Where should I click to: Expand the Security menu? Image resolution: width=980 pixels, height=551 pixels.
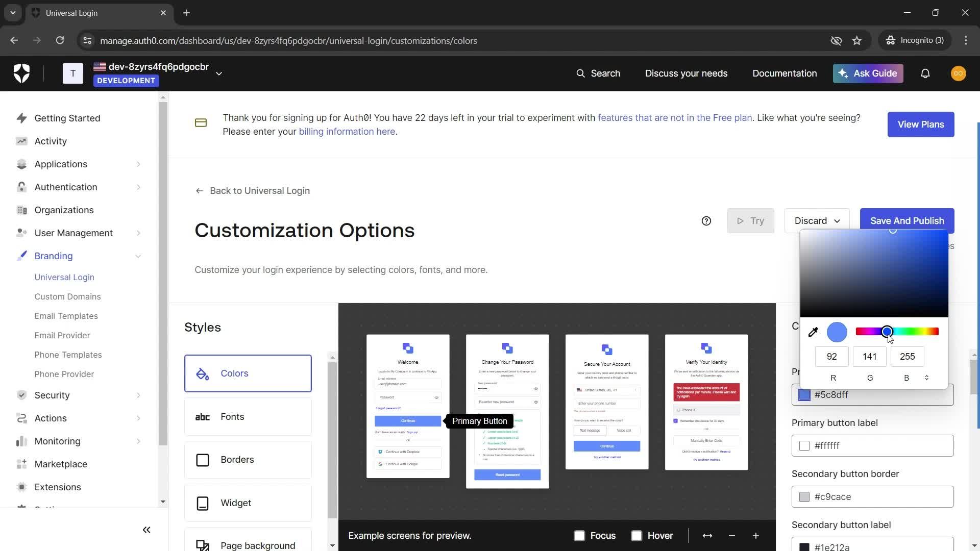(138, 395)
